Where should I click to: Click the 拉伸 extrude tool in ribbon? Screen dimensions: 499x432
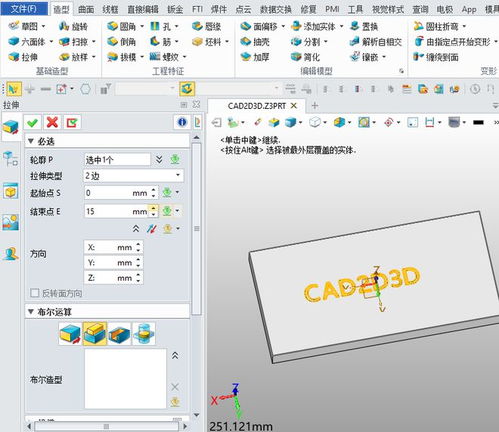(23, 57)
